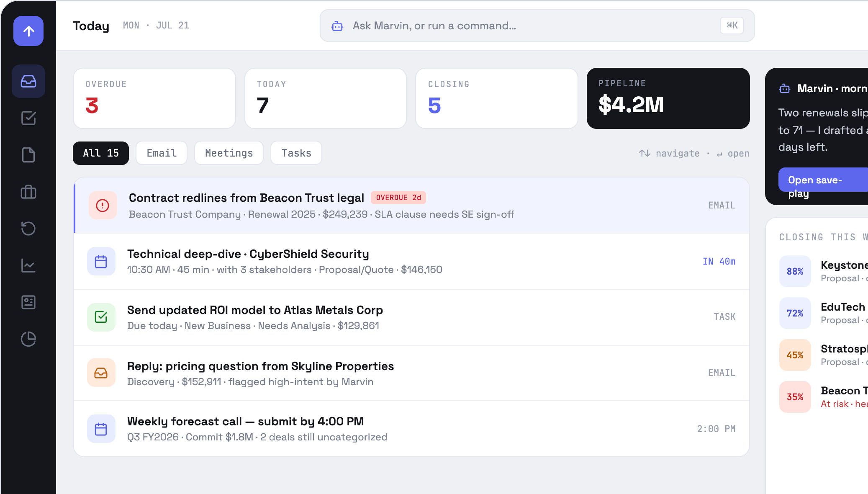Open the line chart Analytics sidebar icon
Viewport: 868px width, 494px height.
28,265
